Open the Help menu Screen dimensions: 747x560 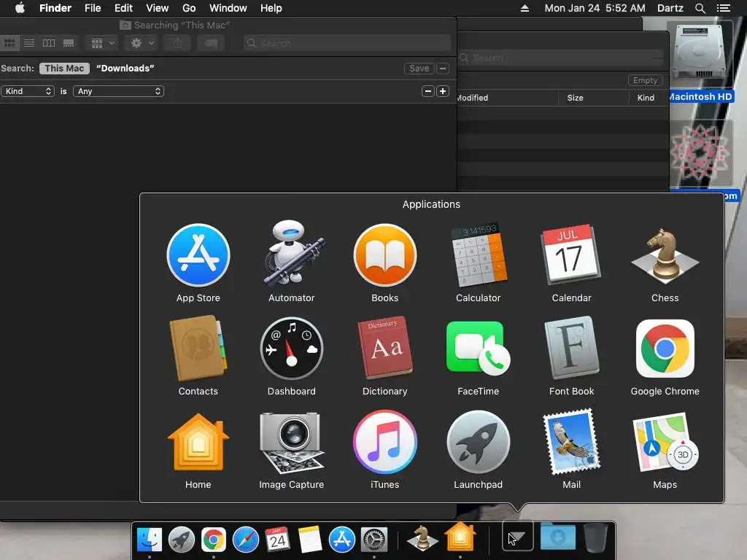click(271, 8)
